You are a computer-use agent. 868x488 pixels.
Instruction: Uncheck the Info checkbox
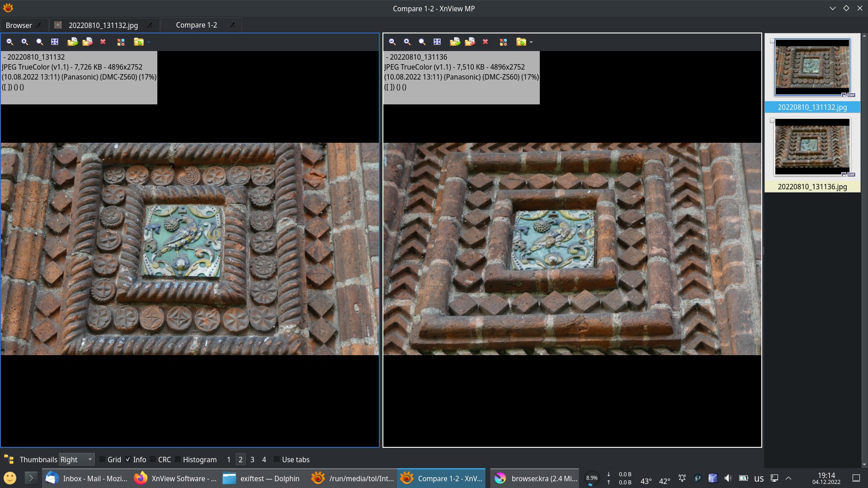(x=128, y=460)
